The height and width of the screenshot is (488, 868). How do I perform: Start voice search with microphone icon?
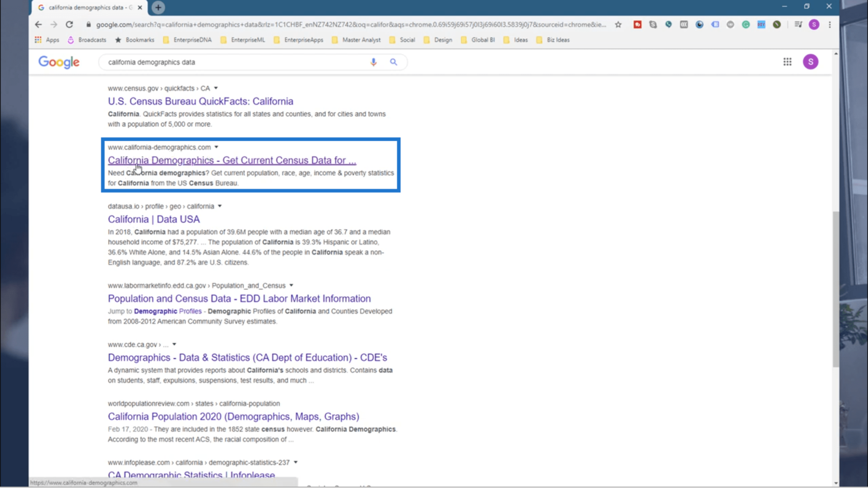pyautogui.click(x=374, y=62)
